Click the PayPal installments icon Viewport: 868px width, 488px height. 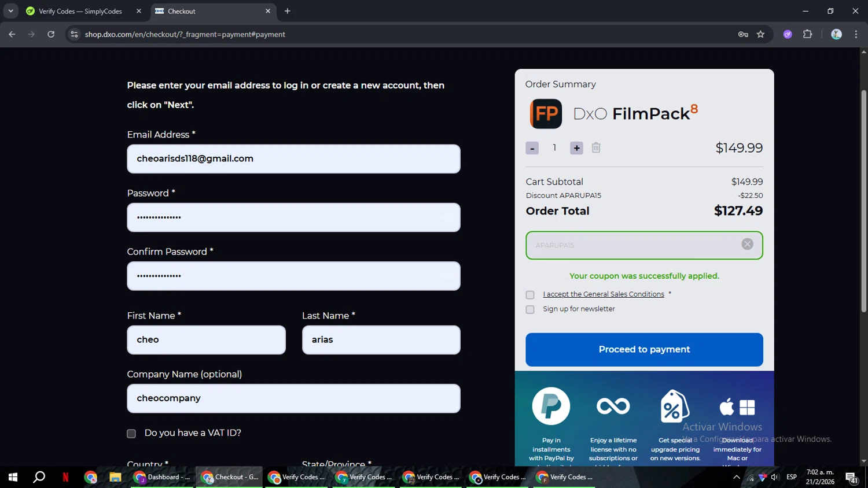[x=551, y=406]
